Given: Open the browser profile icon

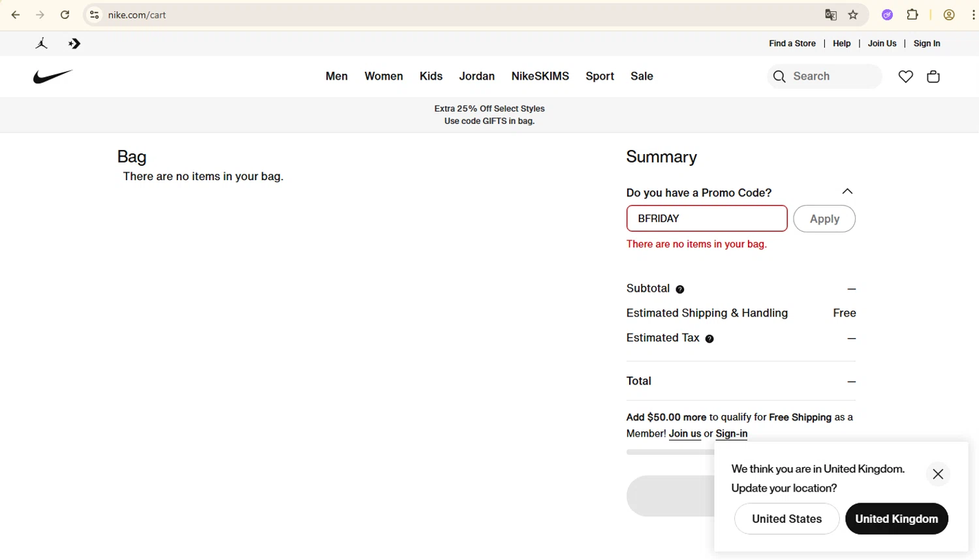Looking at the screenshot, I should 949,15.
